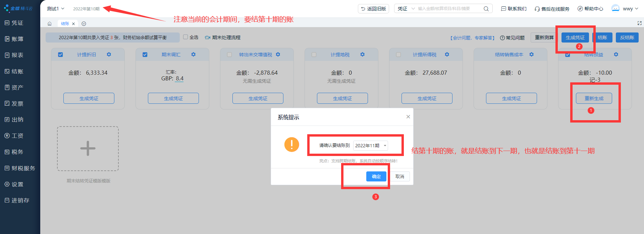The height and width of the screenshot is (234, 644).
Task: Click the GBP exchange rate 8.4 link
Action: tap(179, 79)
